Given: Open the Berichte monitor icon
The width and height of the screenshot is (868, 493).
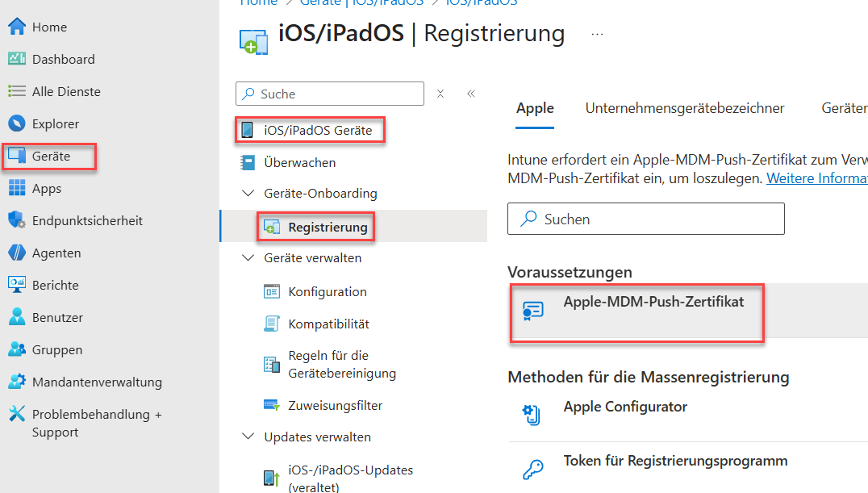Looking at the screenshot, I should click(17, 285).
